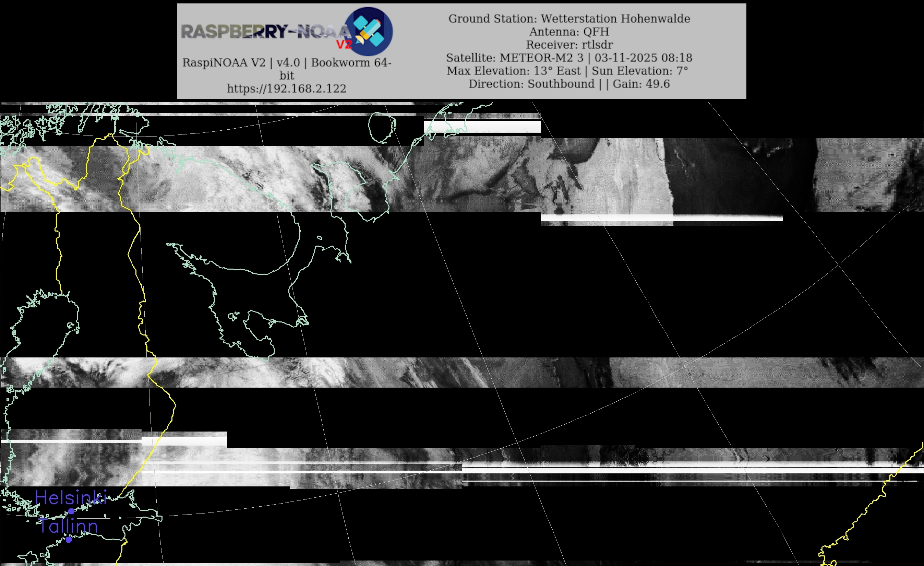Viewport: 924px width, 566px height.
Task: Click the Max Elevation 13° East text
Action: (514, 71)
